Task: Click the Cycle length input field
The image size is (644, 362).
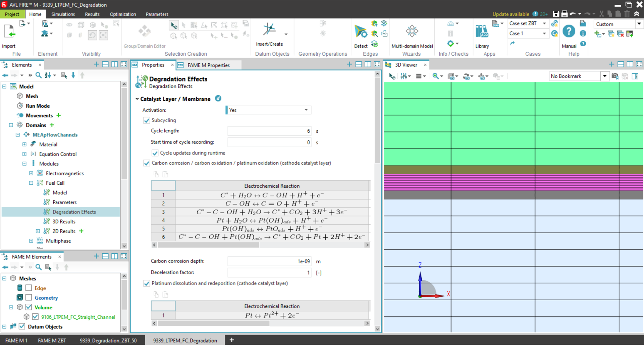Action: click(269, 131)
